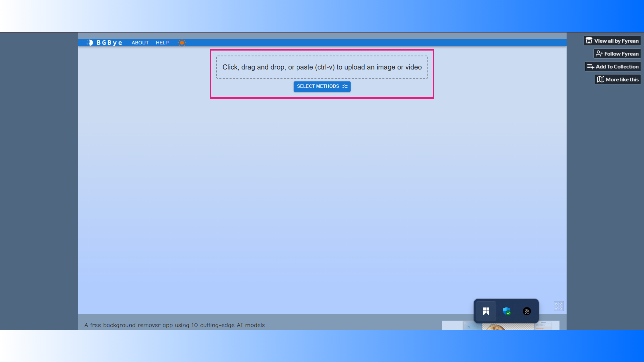Click the Add To Collection button
The width and height of the screenshot is (644, 362).
coord(617,67)
